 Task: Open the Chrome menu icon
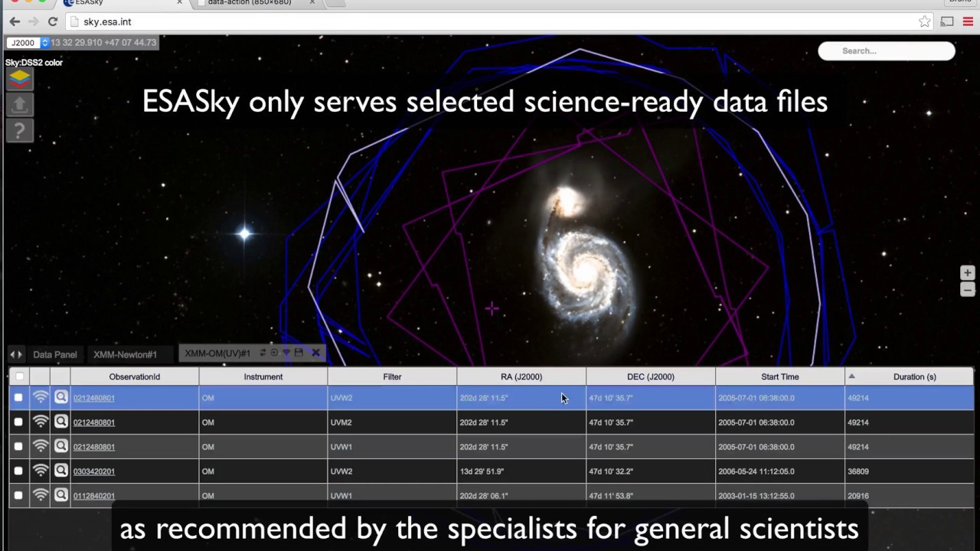click(968, 22)
